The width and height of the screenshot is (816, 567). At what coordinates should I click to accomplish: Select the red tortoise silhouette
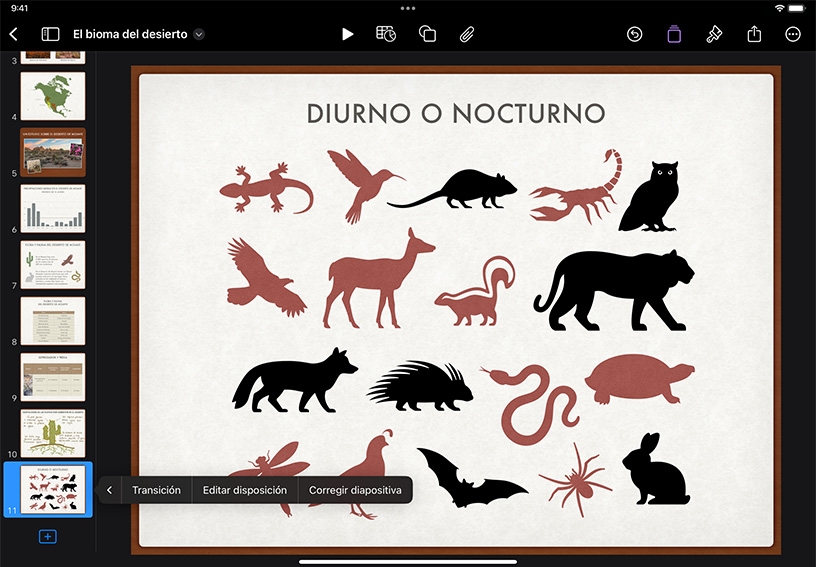tap(639, 379)
